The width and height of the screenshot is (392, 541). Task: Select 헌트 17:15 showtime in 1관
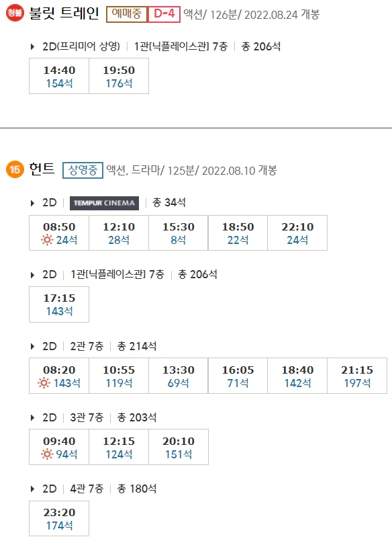point(59,304)
